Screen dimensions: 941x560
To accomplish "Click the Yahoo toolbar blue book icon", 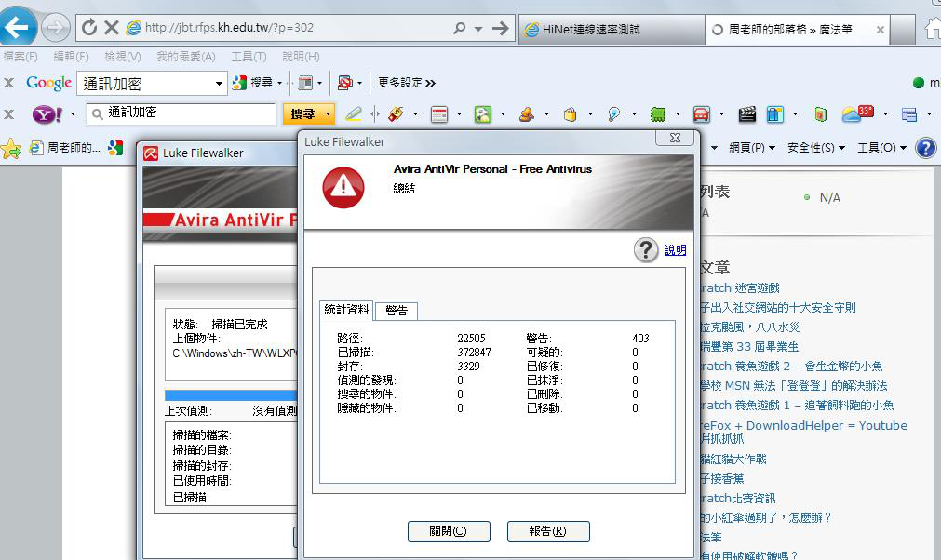I will pos(774,113).
